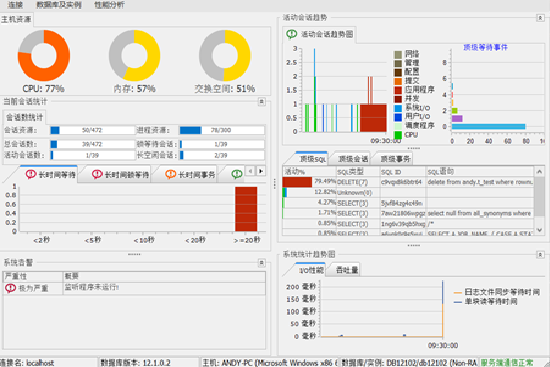Collapse the 系统告警 panel

(x=261, y=262)
